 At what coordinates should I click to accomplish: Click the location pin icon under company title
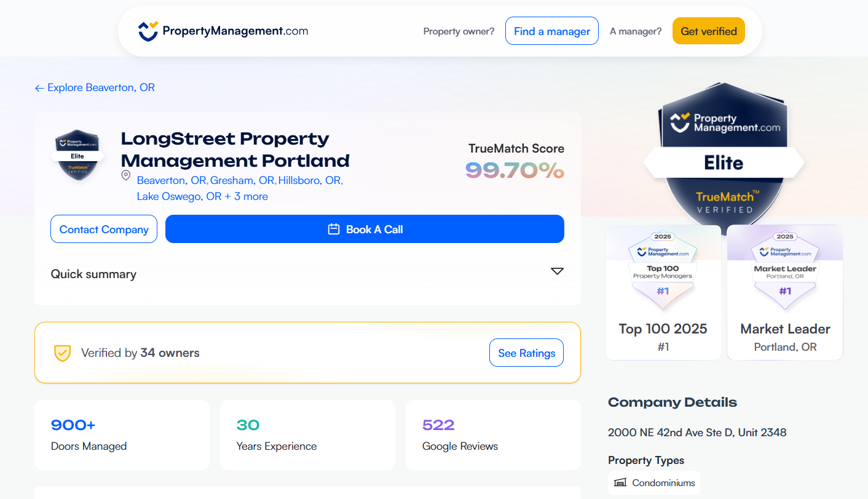125,175
